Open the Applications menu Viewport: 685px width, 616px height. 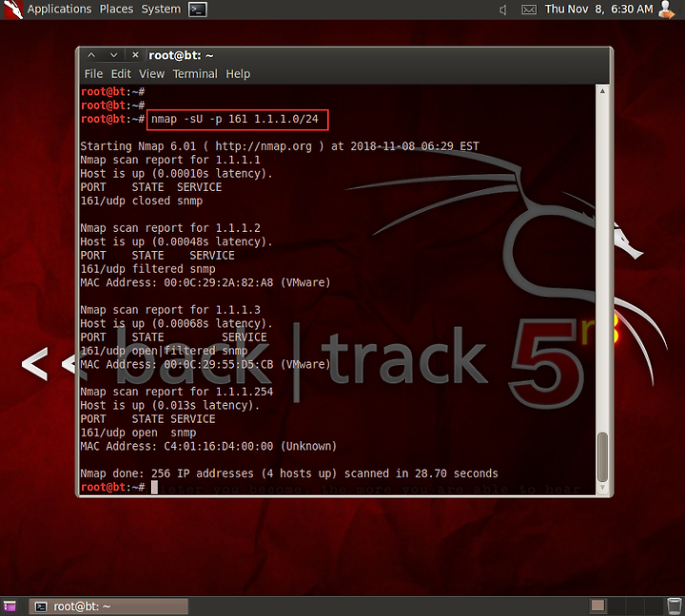pyautogui.click(x=59, y=9)
